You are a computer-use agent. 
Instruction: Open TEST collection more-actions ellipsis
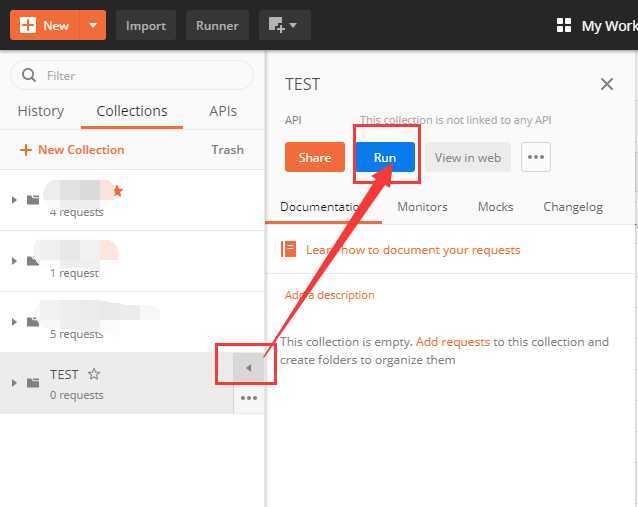[x=249, y=398]
